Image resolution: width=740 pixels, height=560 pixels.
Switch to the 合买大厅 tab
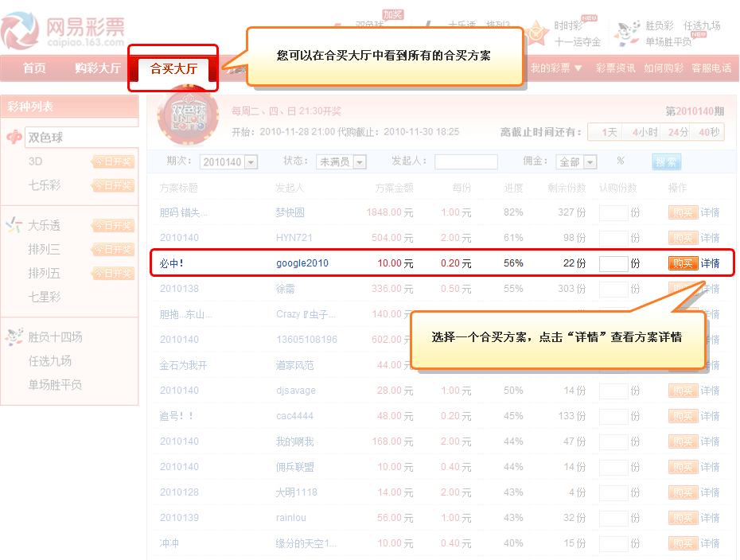pyautogui.click(x=172, y=69)
